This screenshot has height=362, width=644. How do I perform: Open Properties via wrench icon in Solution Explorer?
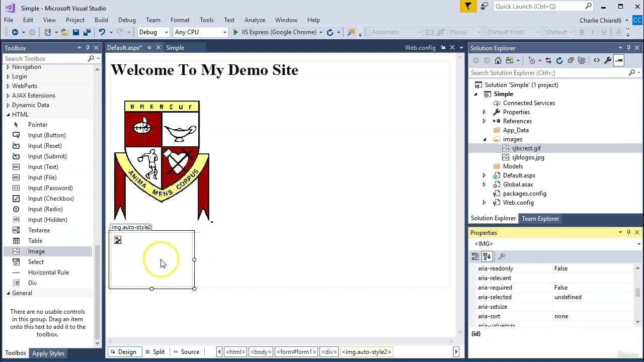click(x=608, y=60)
